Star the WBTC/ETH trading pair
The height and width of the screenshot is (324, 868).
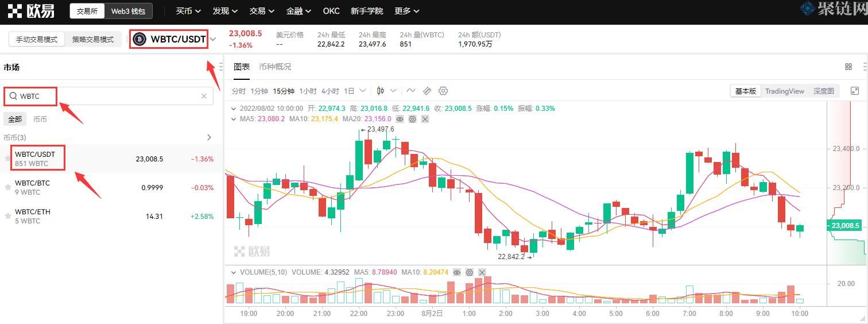[x=8, y=216]
